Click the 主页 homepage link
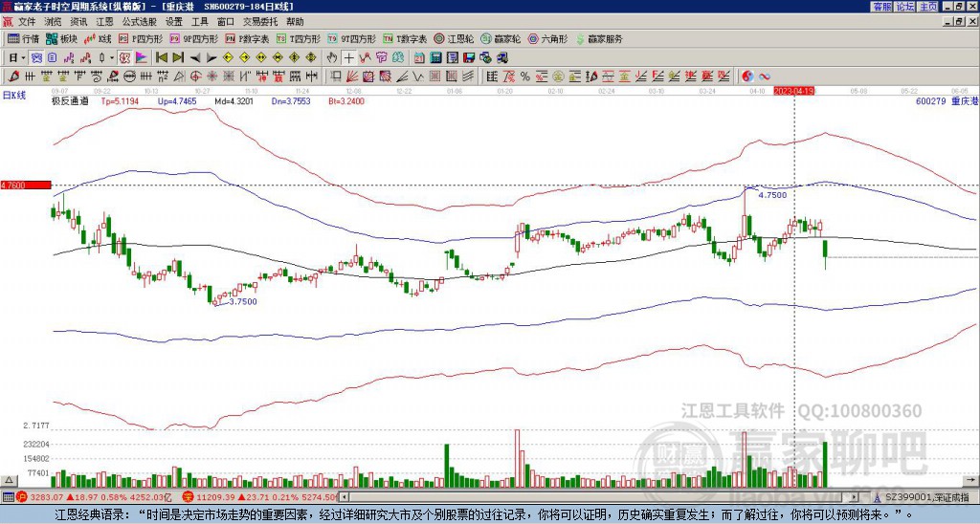This screenshot has height=524, width=980. pos(927,7)
